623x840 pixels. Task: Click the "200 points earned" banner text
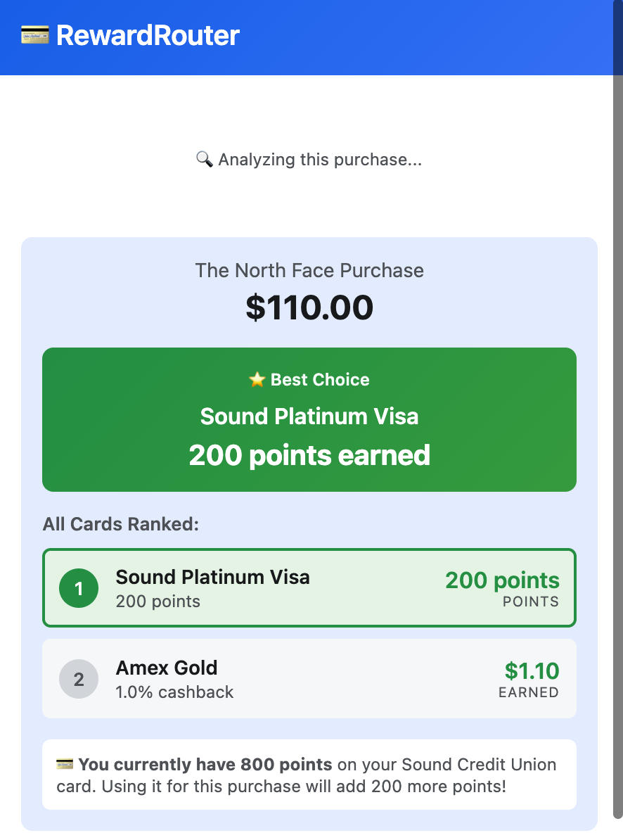pos(309,455)
